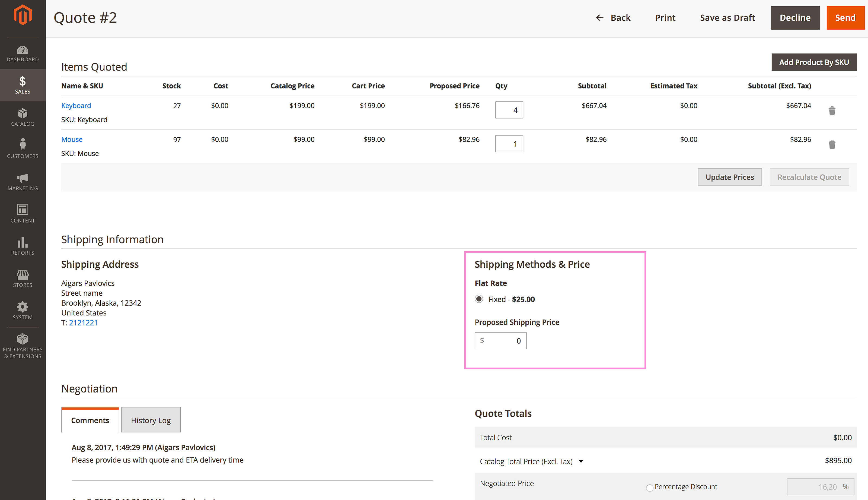This screenshot has height=500, width=868.
Task: Click the Send button
Action: [x=845, y=18]
